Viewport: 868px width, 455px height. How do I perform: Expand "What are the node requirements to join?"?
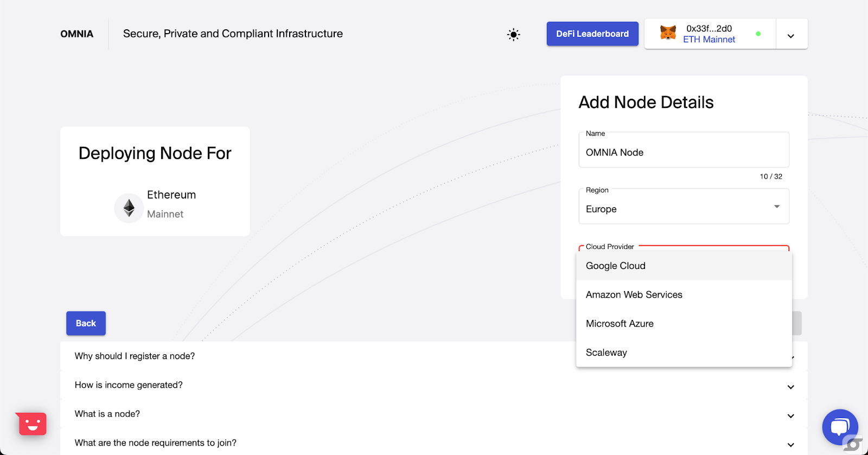tap(433, 443)
